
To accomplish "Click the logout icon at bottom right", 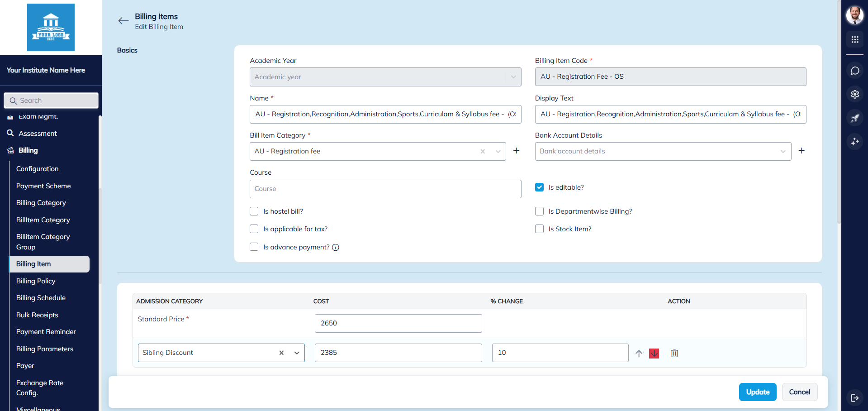I will pos(855,398).
